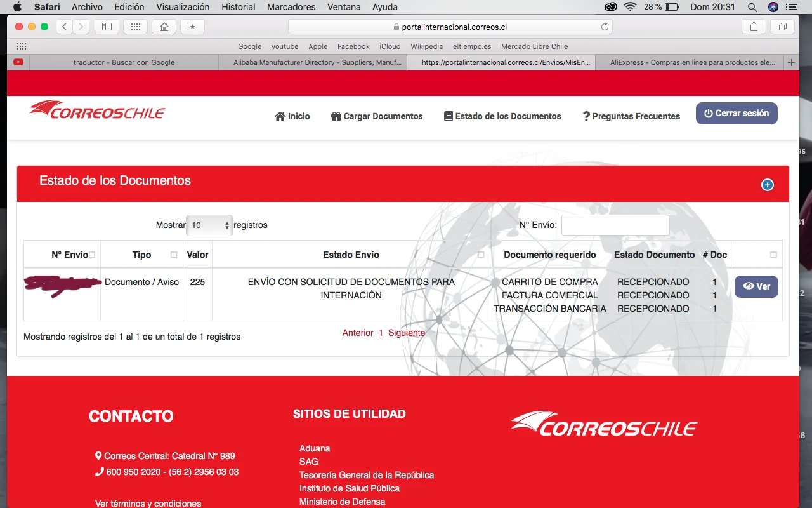The image size is (812, 508).
Task: Open the Google favorite in the bookmarks bar
Action: coord(250,46)
